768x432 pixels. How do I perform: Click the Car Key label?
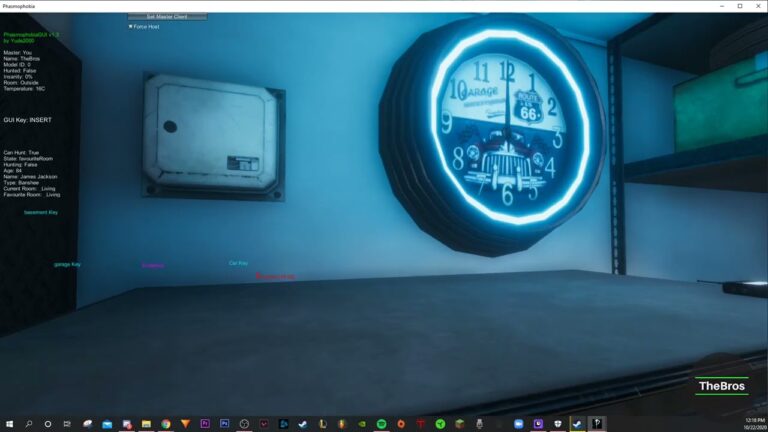238,263
